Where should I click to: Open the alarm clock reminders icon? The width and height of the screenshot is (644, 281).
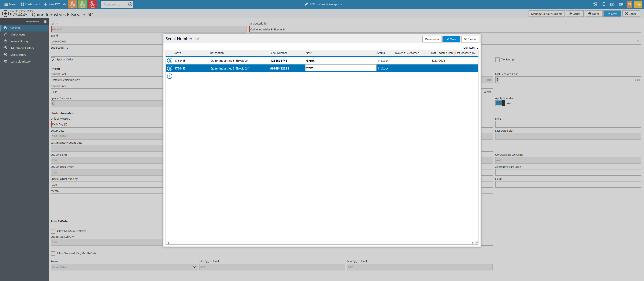point(595,4)
